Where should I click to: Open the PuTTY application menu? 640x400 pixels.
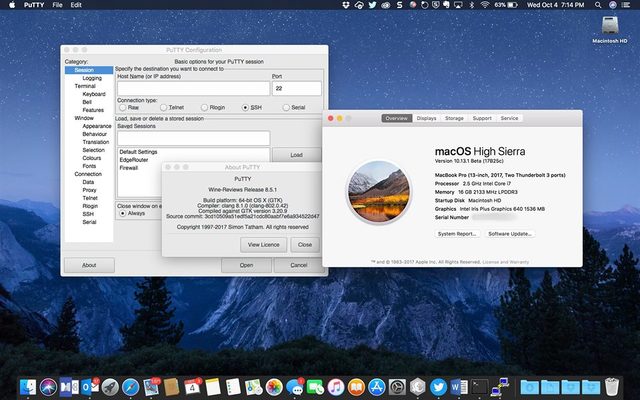tap(33, 5)
